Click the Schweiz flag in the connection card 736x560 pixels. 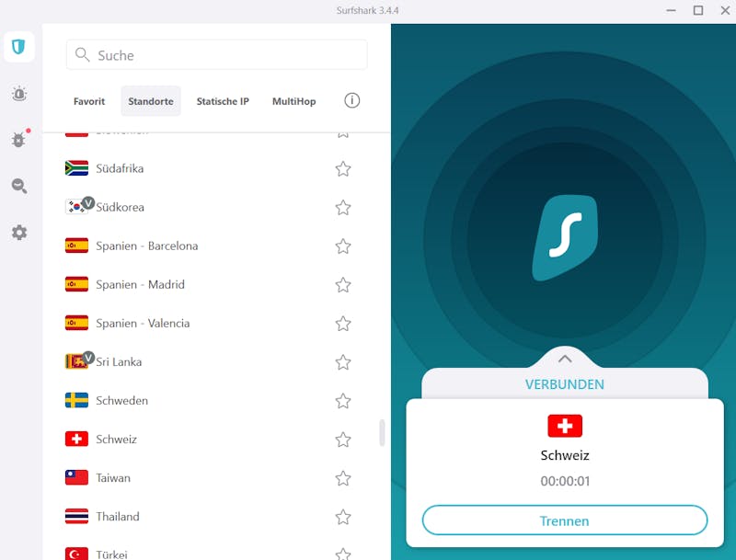[565, 426]
